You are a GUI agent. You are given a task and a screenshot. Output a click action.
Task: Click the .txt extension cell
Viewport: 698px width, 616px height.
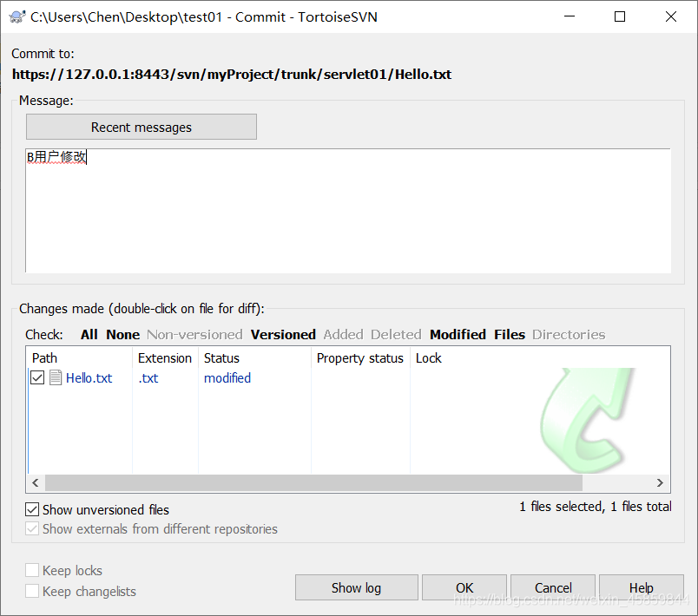tap(148, 378)
